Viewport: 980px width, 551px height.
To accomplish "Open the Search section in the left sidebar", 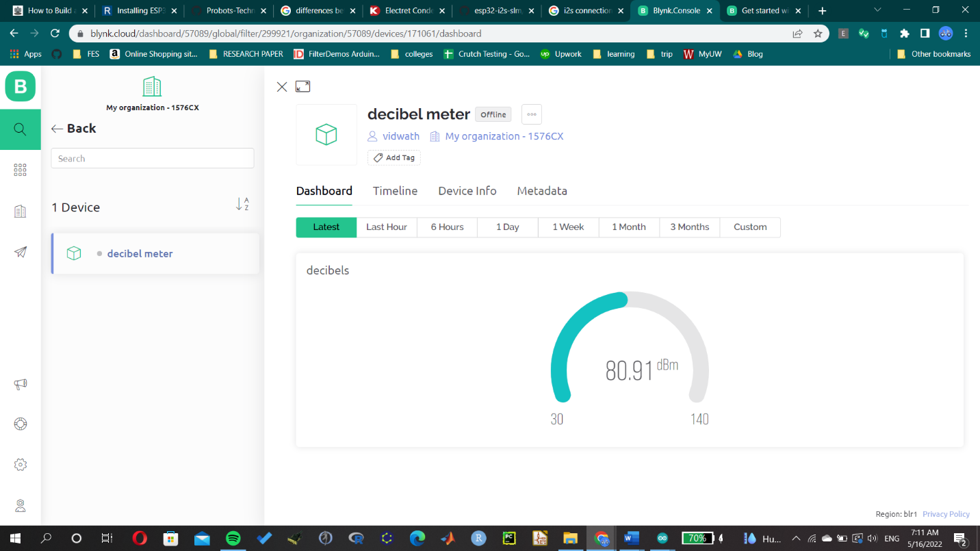I will [21, 129].
